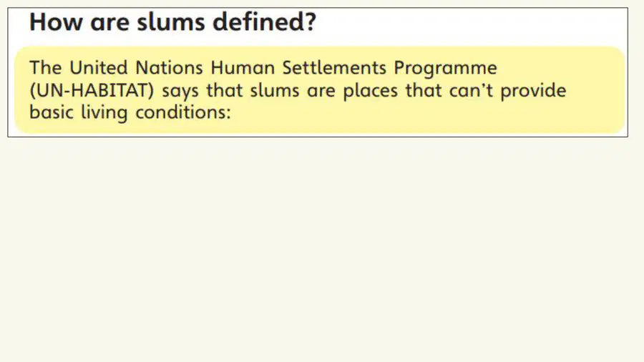
Task: Click the word "The" starting the paragraph
Action: [46, 68]
